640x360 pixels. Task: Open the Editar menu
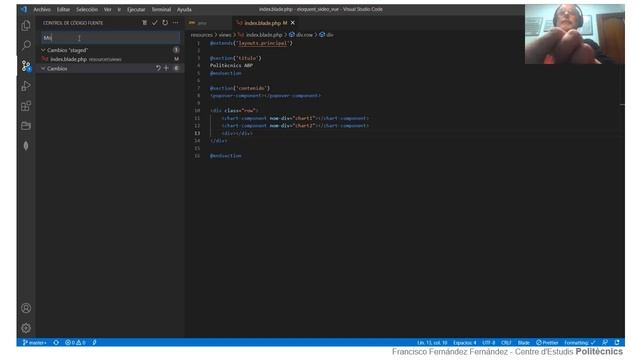click(63, 9)
